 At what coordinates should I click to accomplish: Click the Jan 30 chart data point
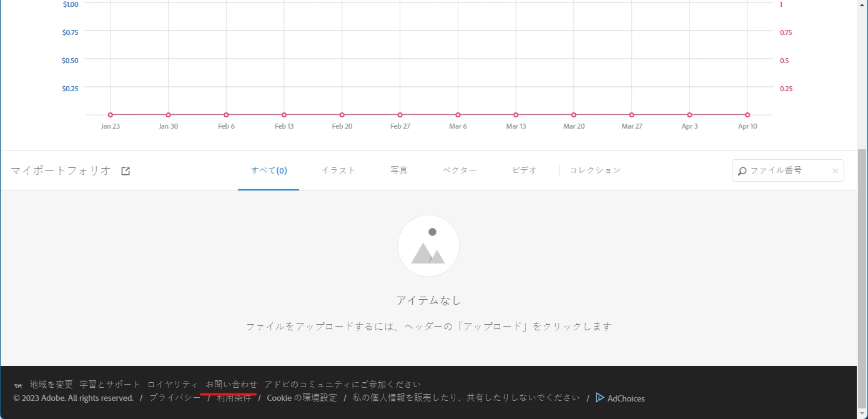coord(168,115)
